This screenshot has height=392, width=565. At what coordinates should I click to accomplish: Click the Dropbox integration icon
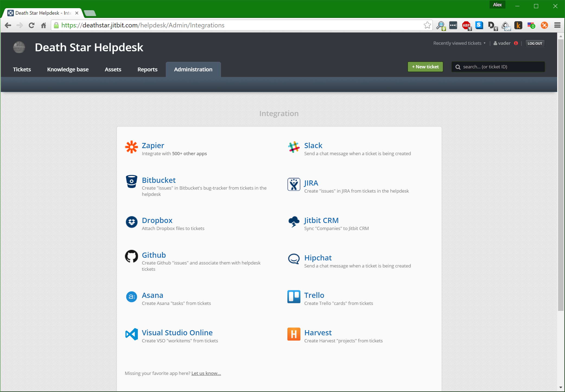(131, 222)
